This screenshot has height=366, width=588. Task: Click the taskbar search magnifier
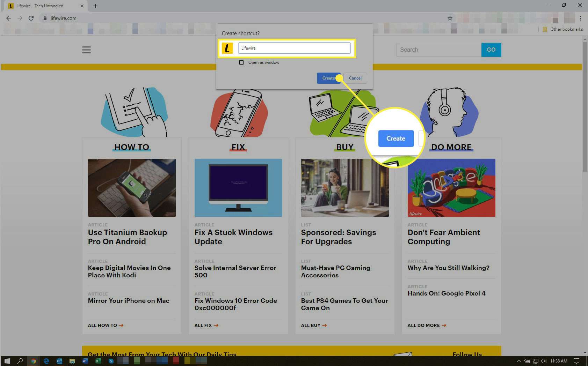click(x=20, y=361)
